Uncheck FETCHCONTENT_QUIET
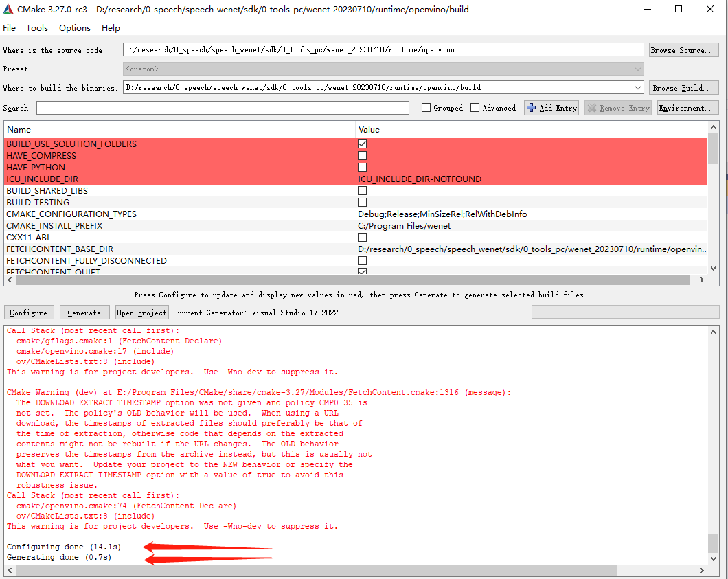 click(x=362, y=271)
